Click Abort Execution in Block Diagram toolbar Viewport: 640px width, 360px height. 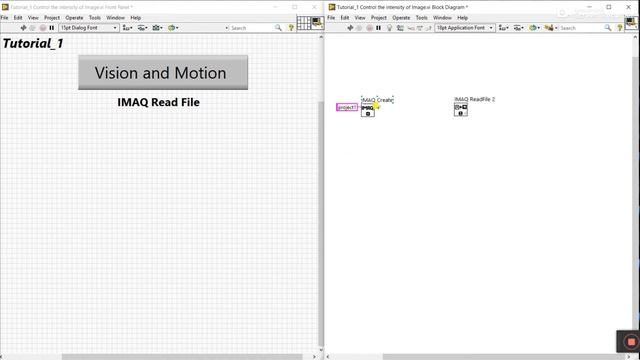pyautogui.click(x=369, y=28)
